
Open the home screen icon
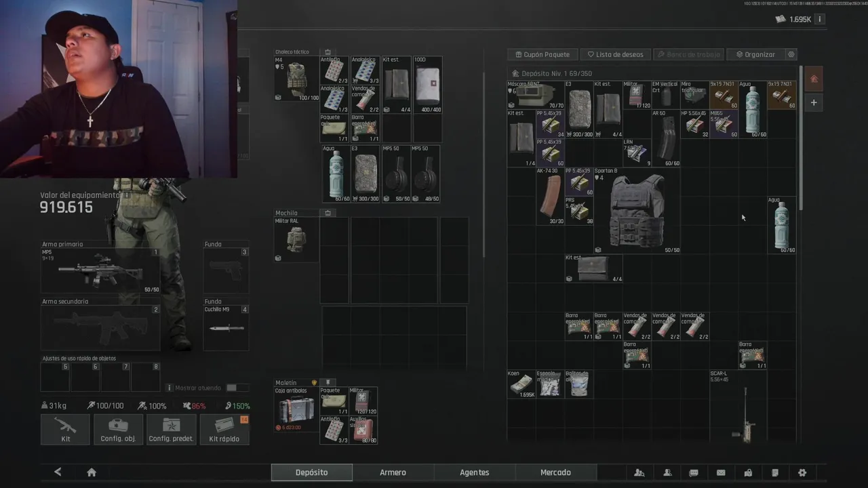(92, 472)
